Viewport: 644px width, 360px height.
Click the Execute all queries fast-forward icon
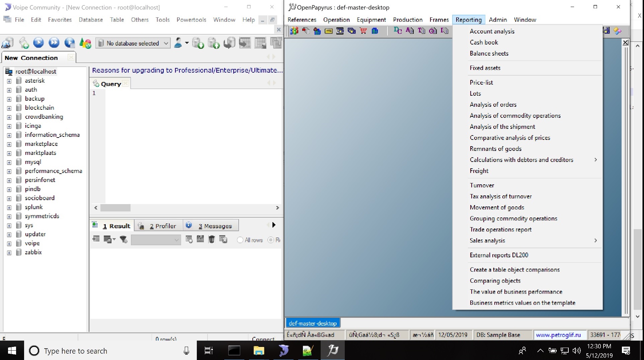coord(54,43)
